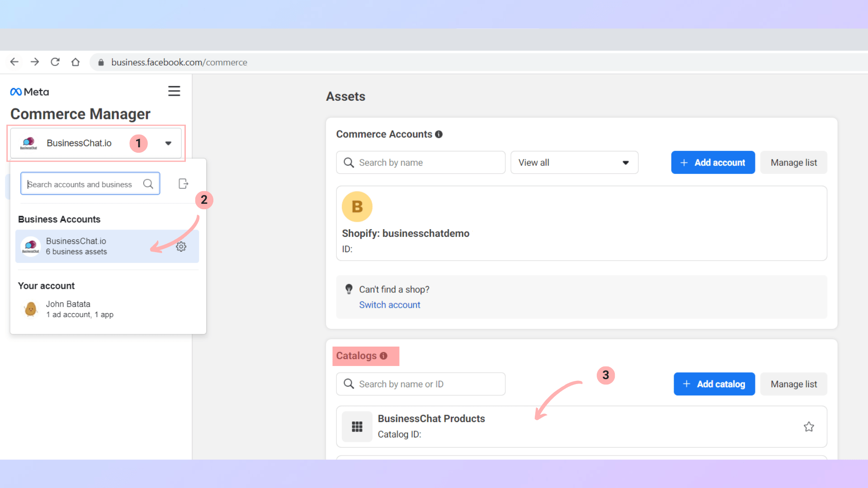Image resolution: width=868 pixels, height=488 pixels.
Task: Click the Catalogs info icon
Action: click(383, 356)
